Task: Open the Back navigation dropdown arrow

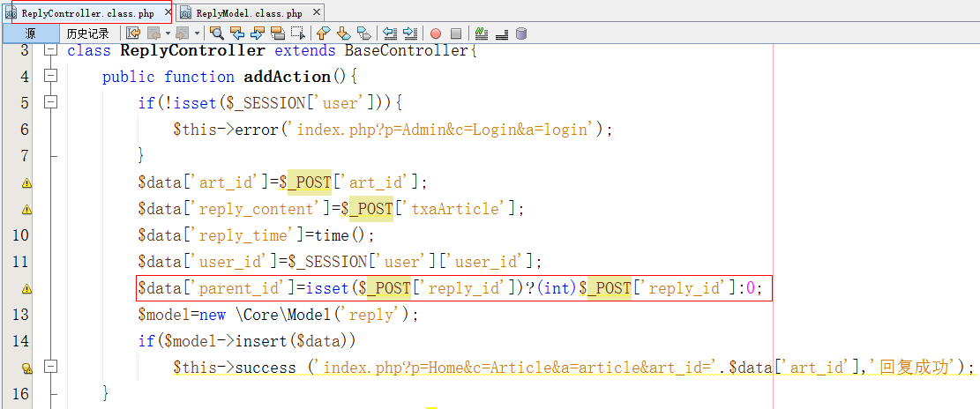Action: (x=168, y=33)
